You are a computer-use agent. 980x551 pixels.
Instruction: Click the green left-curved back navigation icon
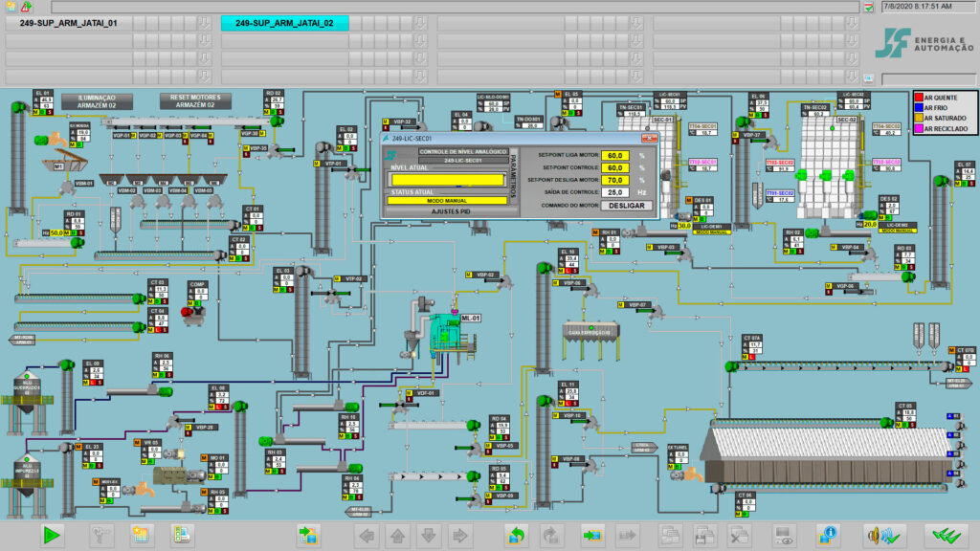(x=516, y=536)
